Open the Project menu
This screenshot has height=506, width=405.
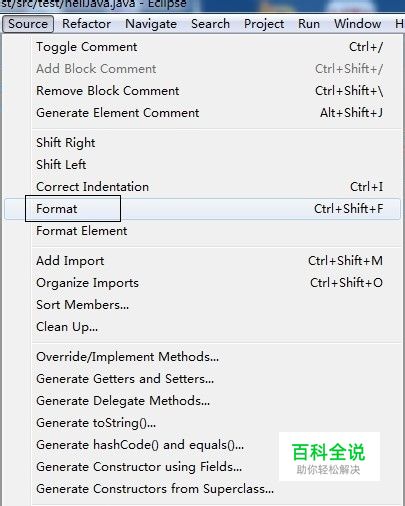pos(264,24)
